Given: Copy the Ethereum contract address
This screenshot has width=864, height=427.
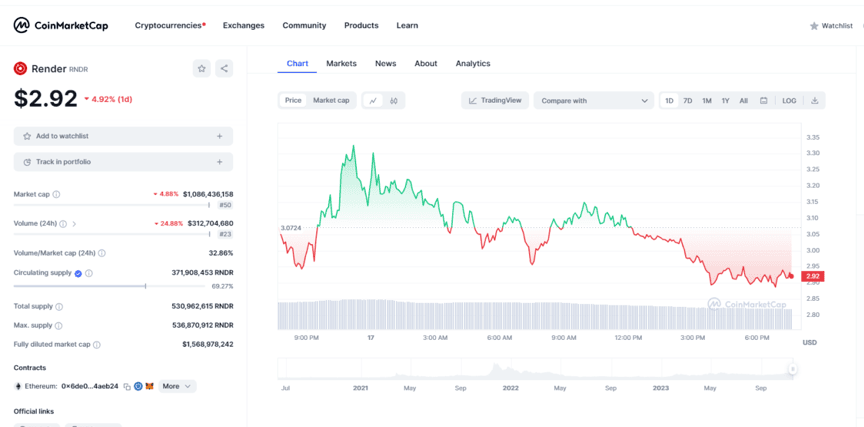Looking at the screenshot, I should click(x=127, y=386).
